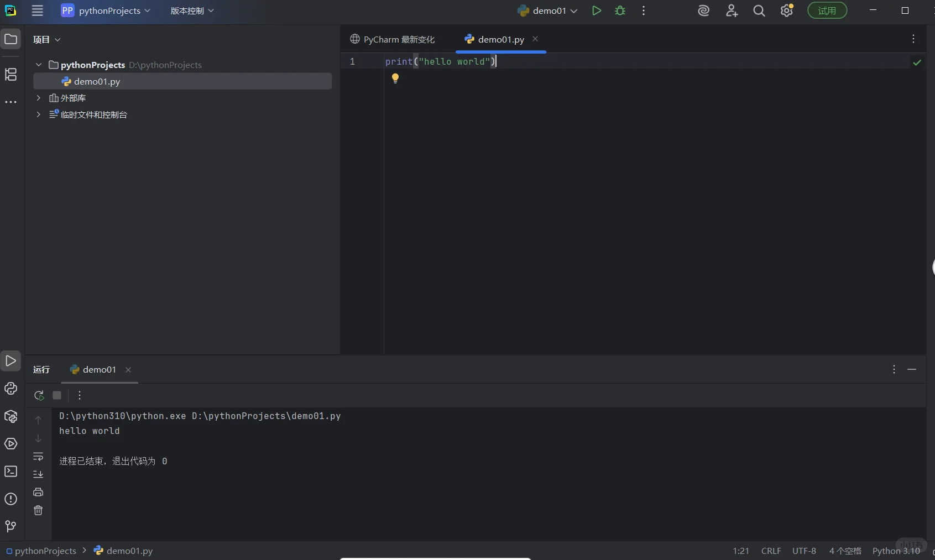Toggle scroll to end in output

[38, 474]
